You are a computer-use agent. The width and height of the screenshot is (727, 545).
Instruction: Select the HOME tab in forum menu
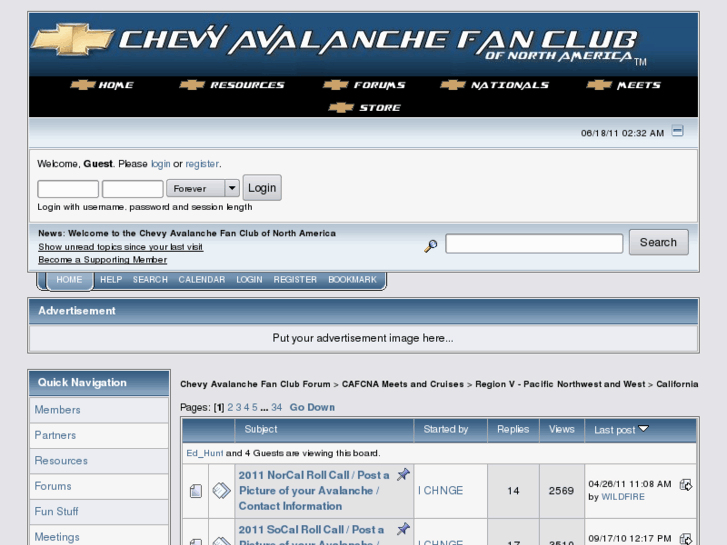[x=69, y=280]
